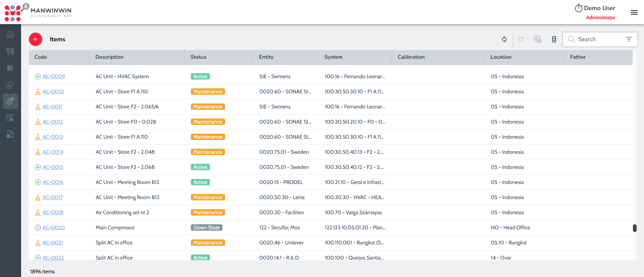Select the '100.70 - Varga Szárnayas' system cell
Image resolution: width=644 pixels, height=277 pixels.
(x=353, y=213)
